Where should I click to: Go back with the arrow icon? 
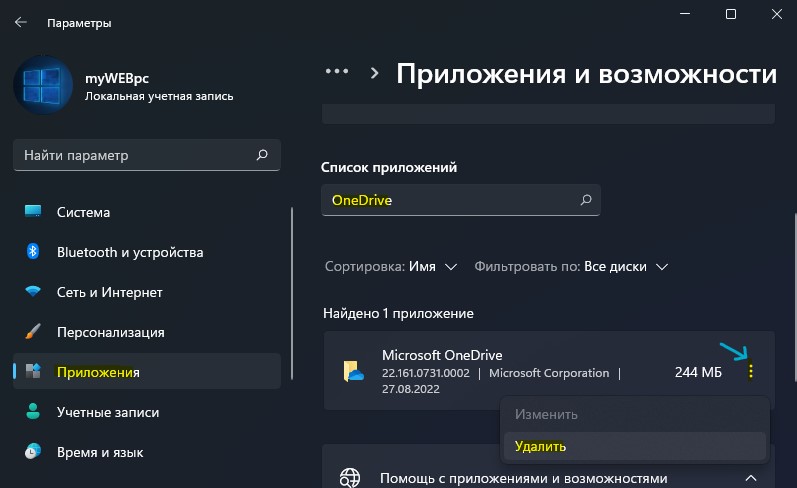tap(21, 22)
